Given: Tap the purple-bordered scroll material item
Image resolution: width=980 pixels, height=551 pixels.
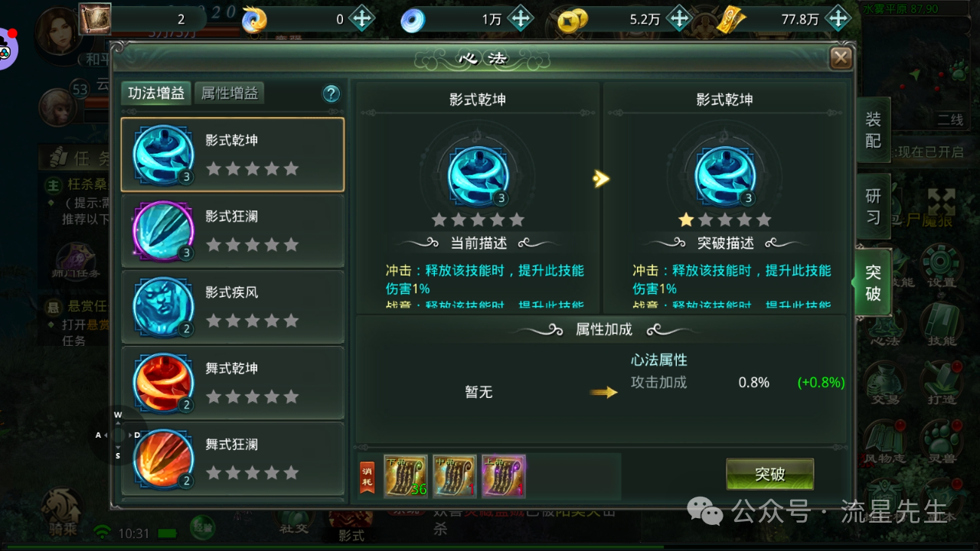Looking at the screenshot, I should click(x=503, y=477).
